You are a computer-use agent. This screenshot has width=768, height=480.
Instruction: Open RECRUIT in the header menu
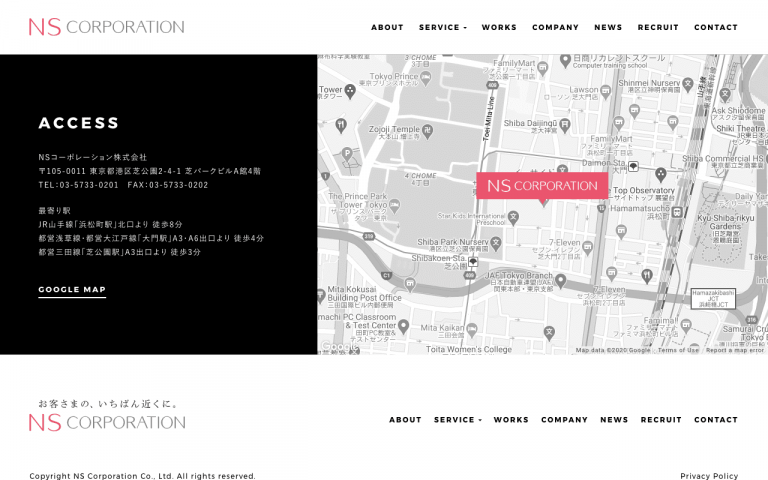point(658,27)
